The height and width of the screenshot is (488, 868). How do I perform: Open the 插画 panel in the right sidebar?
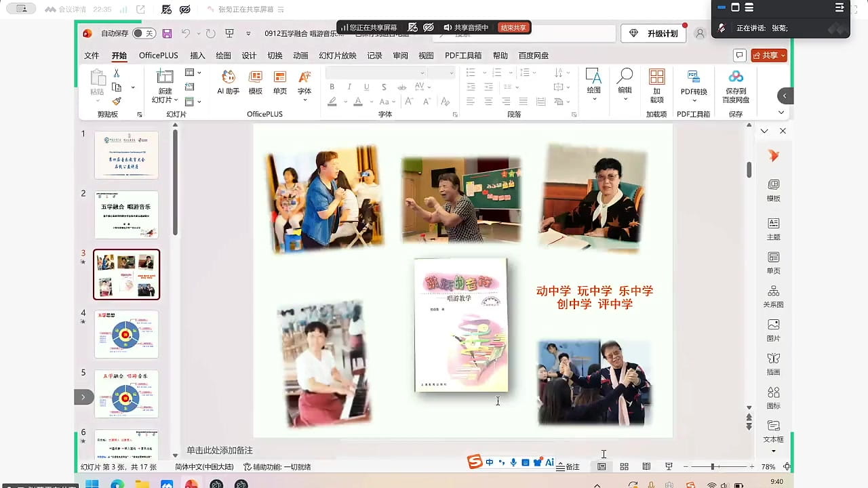click(773, 364)
